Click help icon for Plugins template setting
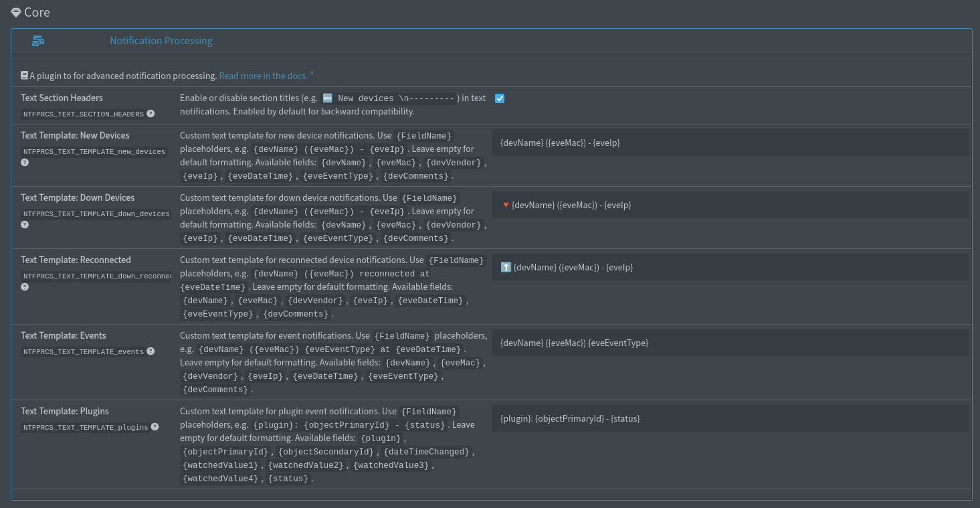This screenshot has width=980, height=508. click(155, 426)
